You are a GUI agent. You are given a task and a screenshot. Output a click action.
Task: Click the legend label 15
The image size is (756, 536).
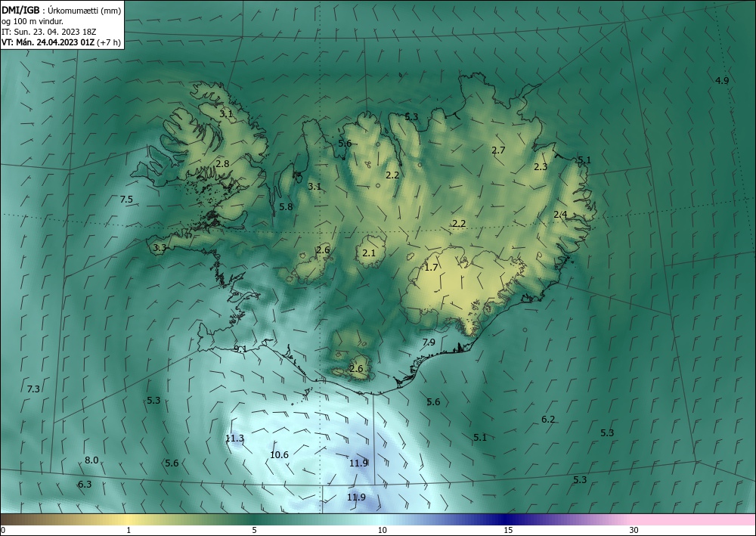(x=508, y=530)
